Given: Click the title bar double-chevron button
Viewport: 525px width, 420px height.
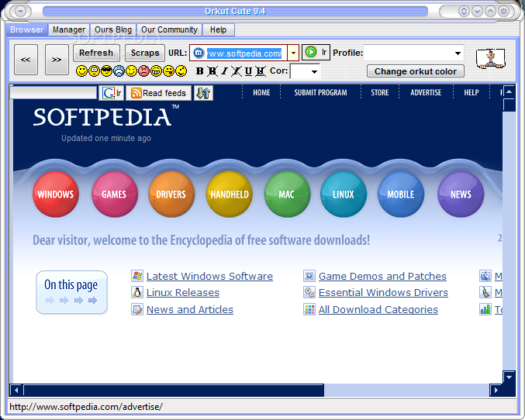Looking at the screenshot, I should click(x=464, y=12).
